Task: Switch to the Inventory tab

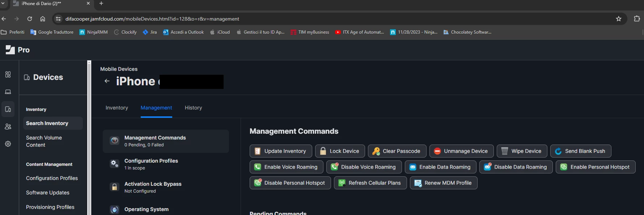Action: pos(117,108)
